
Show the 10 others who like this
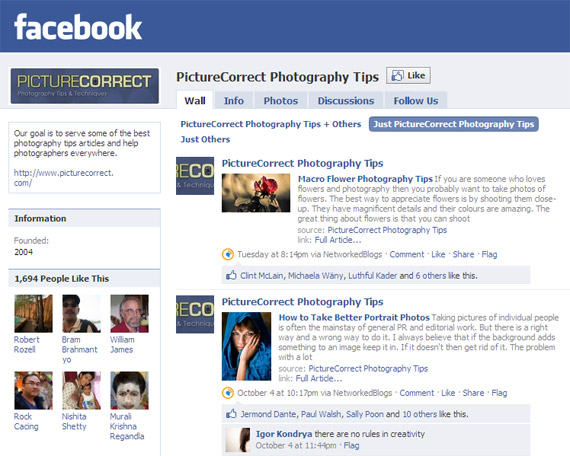(420, 414)
